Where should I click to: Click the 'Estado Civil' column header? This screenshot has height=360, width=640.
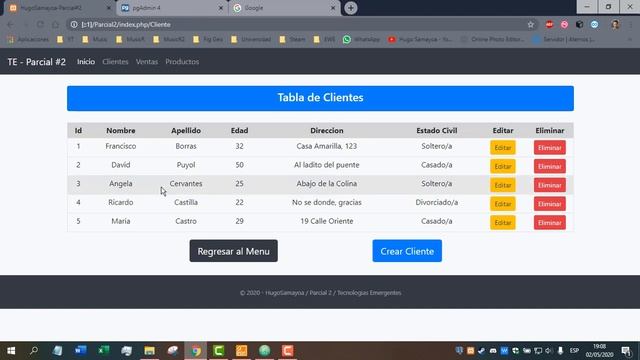(x=437, y=131)
